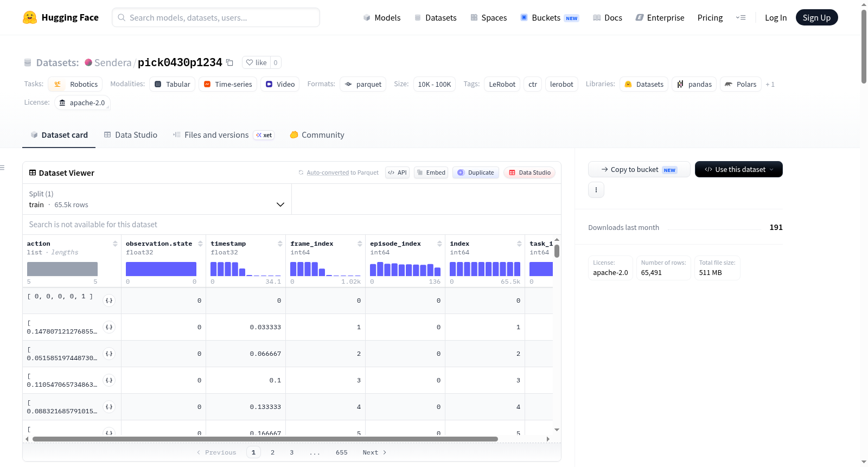Screen dimensions: 868x467
Task: Go to the Community tab
Action: coord(317,135)
